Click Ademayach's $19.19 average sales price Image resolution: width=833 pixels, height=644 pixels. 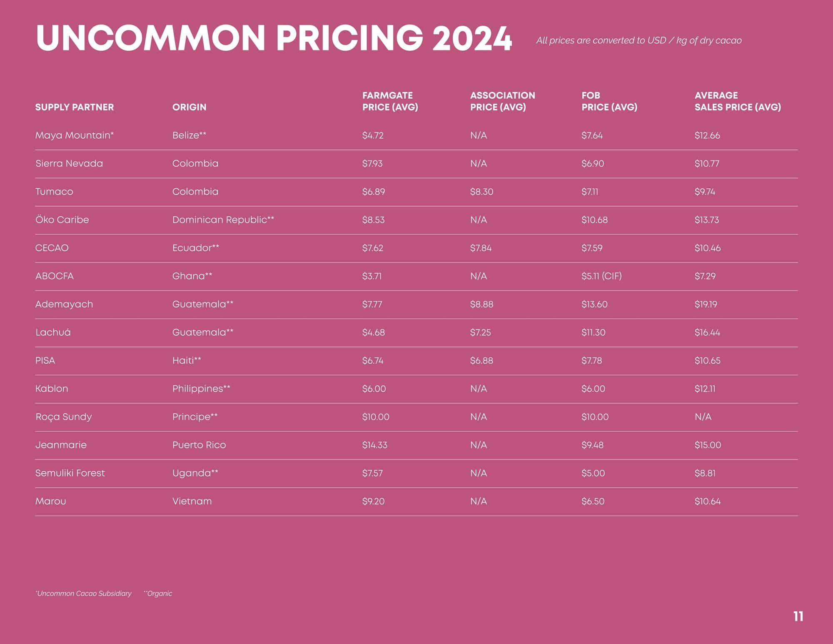pos(706,304)
